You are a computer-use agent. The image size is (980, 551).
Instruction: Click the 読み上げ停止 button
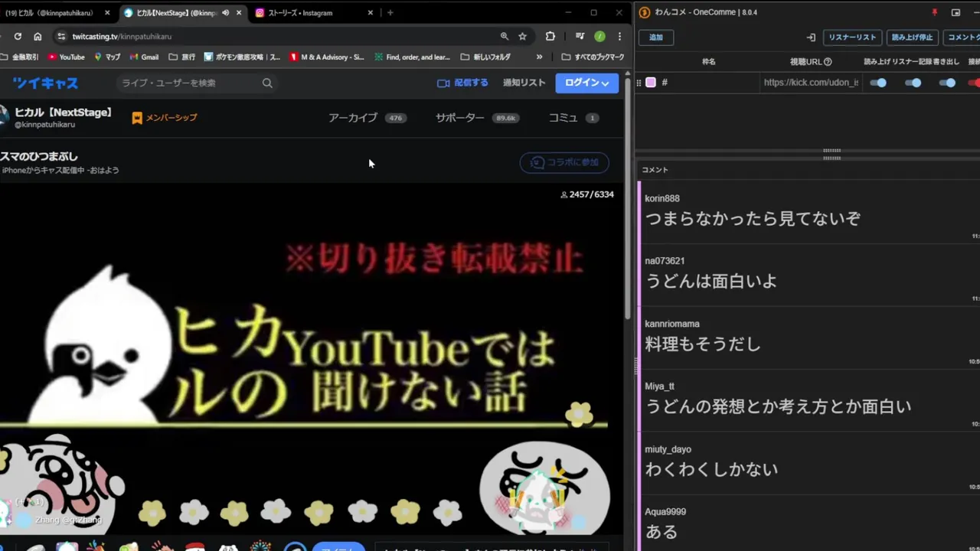pos(913,37)
